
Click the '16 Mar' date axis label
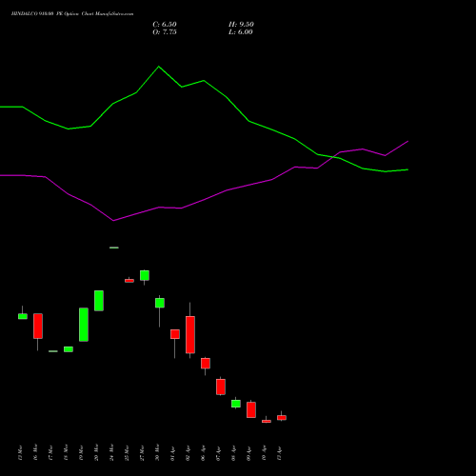[x=35, y=452]
